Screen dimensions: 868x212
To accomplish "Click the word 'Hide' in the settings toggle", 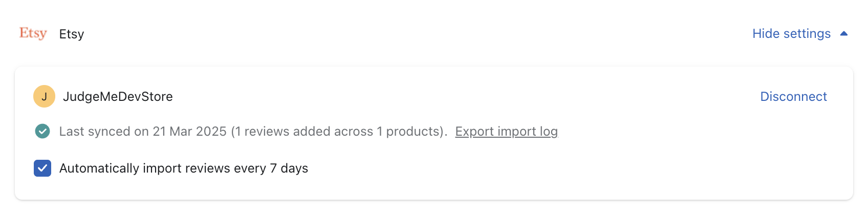I will pyautogui.click(x=766, y=34).
